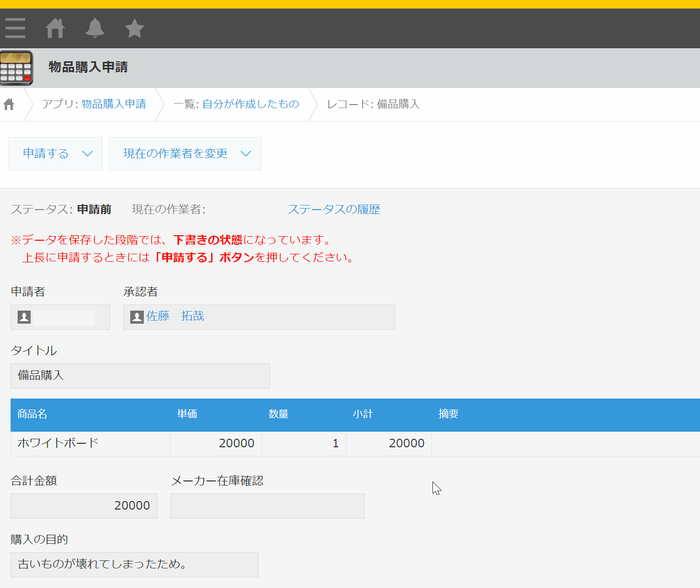Click the メーカー在庫確認 label
The height and width of the screenshot is (588, 700).
pyautogui.click(x=217, y=481)
